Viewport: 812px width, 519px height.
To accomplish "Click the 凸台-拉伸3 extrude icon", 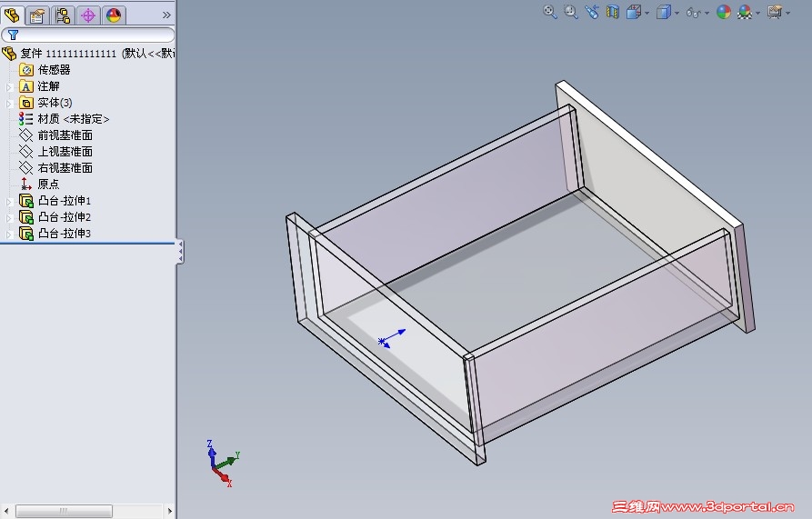I will tap(25, 234).
